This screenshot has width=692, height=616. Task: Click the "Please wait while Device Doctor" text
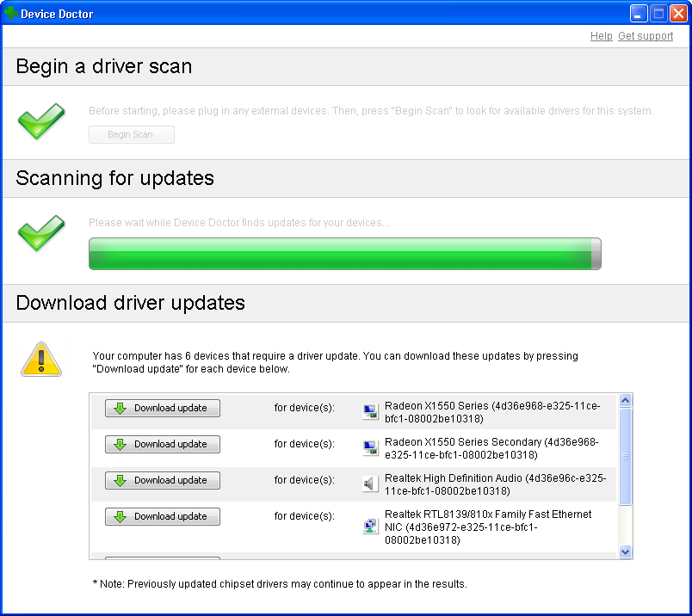[238, 222]
